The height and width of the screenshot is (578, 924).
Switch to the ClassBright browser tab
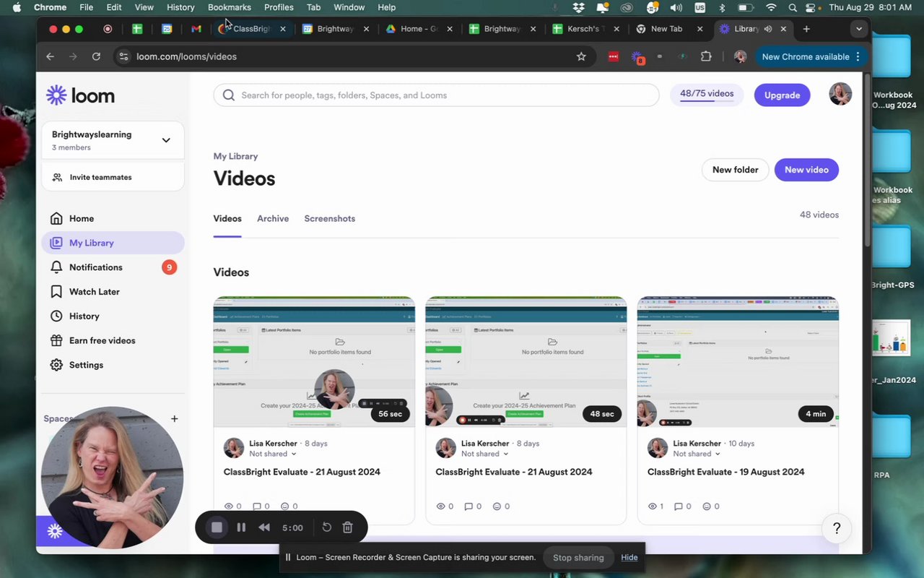tap(253, 29)
